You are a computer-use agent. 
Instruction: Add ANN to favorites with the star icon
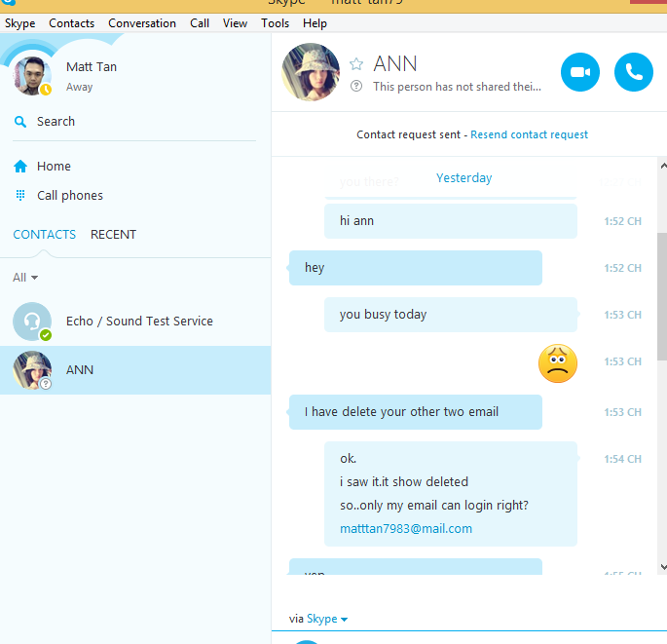(356, 64)
